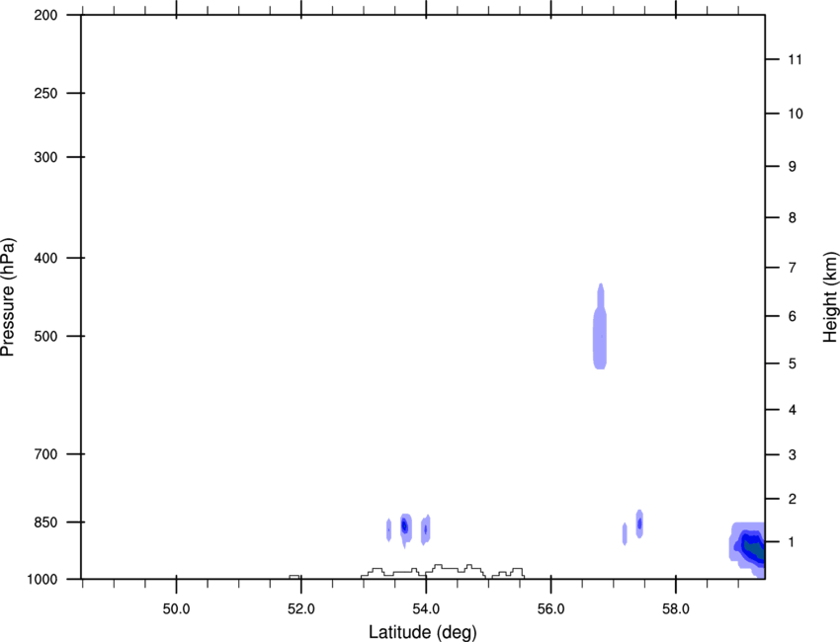This screenshot has height=642, width=840.
Task: Click the blue contour blob at 54.0 latitude
Action: 426,529
